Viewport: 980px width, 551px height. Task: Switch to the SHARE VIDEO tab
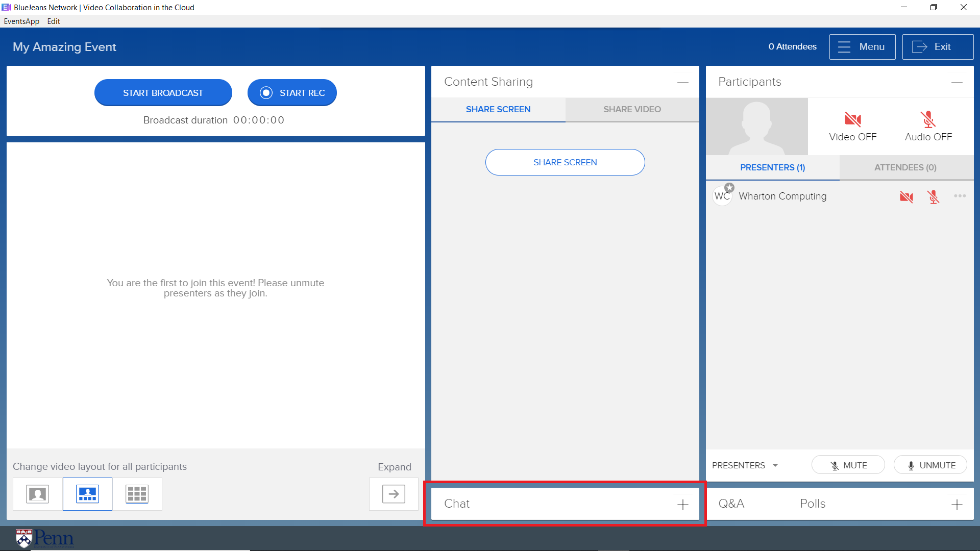point(632,109)
